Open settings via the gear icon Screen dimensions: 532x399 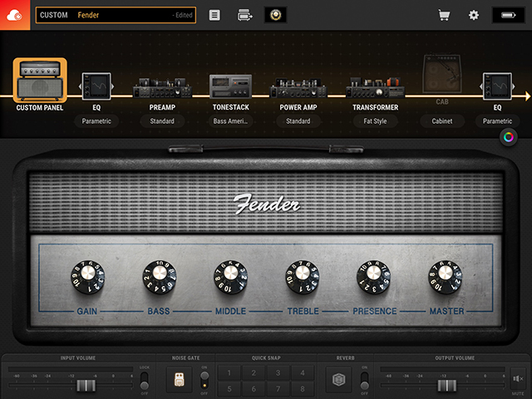tap(474, 15)
